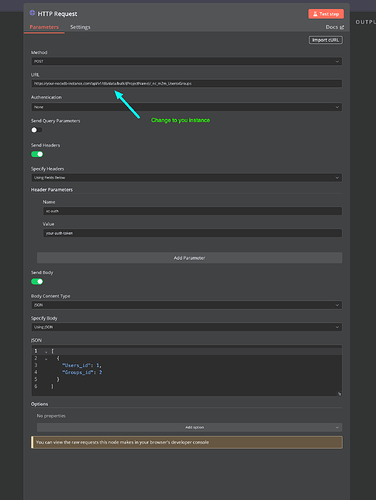Click JSON editor resize corner handle
The width and height of the screenshot is (376, 500).
click(x=339, y=394)
